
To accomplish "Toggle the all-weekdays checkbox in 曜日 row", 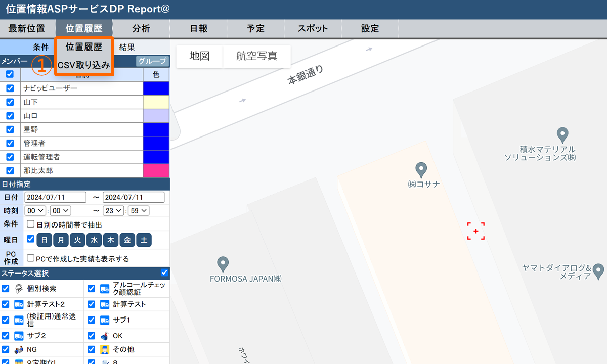I will pos(31,239).
